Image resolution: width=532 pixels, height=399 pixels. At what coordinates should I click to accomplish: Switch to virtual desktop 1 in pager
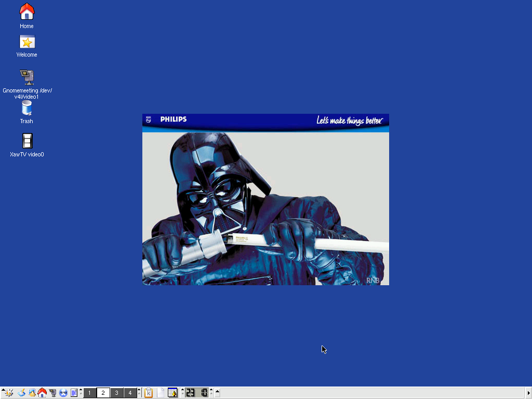pos(89,393)
